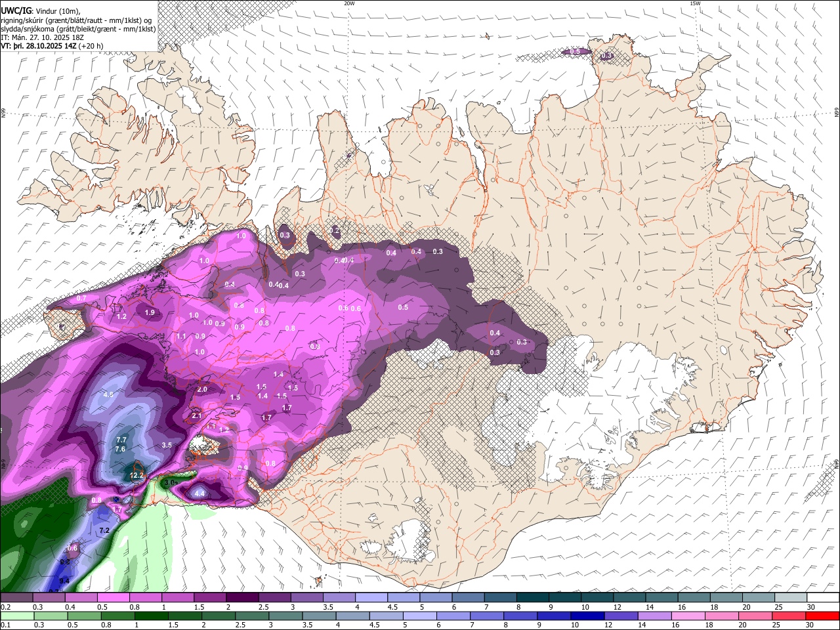
Task: Click the 0.7 value near the western peninsula
Action: 81,298
